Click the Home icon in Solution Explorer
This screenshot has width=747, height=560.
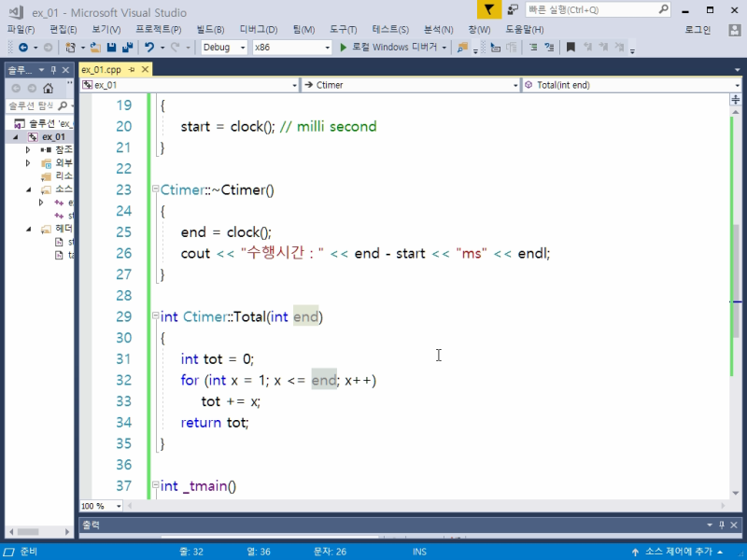point(49,88)
